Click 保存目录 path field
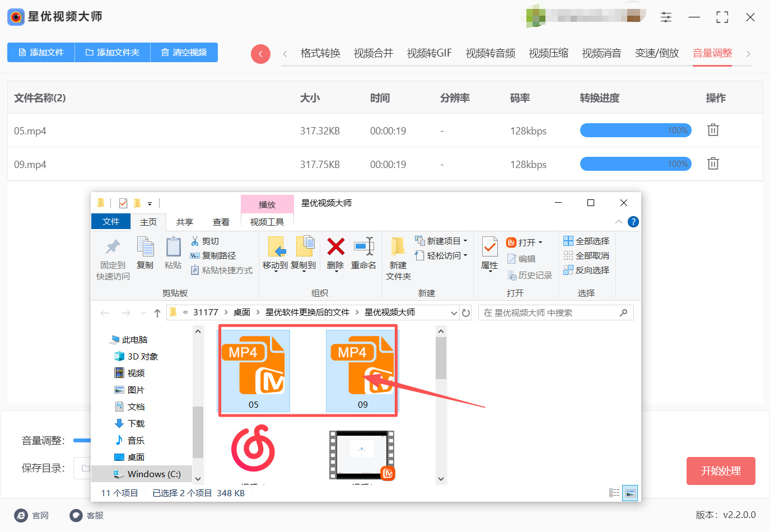The width and height of the screenshot is (770, 532). 82,468
